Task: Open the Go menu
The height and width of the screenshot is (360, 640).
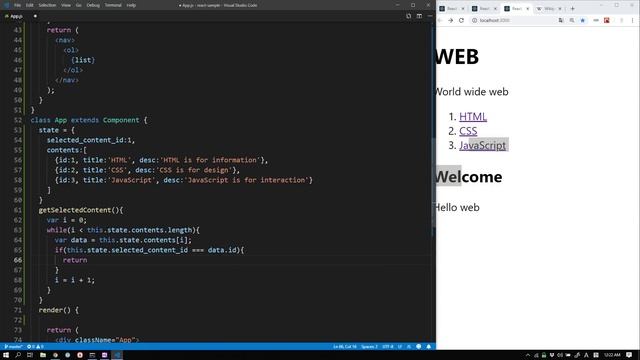Action: (x=78, y=5)
